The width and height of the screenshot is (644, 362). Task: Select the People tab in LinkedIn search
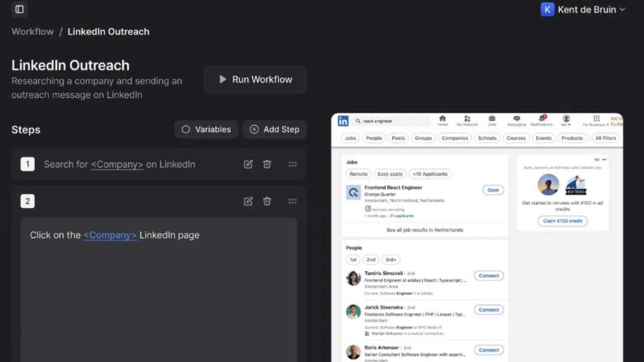[374, 138]
